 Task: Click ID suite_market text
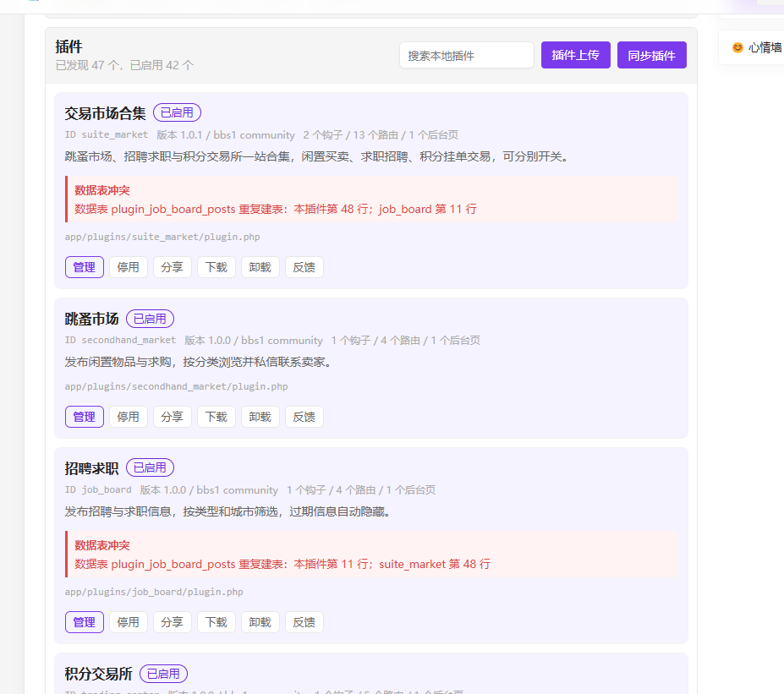[106, 134]
